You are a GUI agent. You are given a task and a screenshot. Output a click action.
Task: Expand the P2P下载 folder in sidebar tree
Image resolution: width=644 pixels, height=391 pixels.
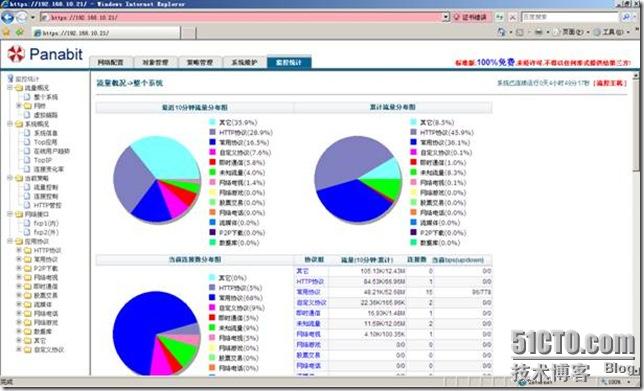click(x=18, y=268)
